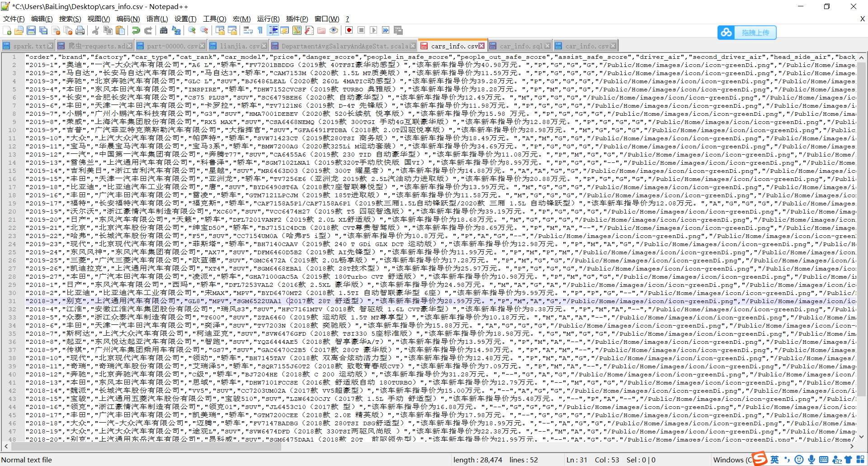The image size is (868, 466).
Task: Click the Save All toolbar icon
Action: point(43,30)
